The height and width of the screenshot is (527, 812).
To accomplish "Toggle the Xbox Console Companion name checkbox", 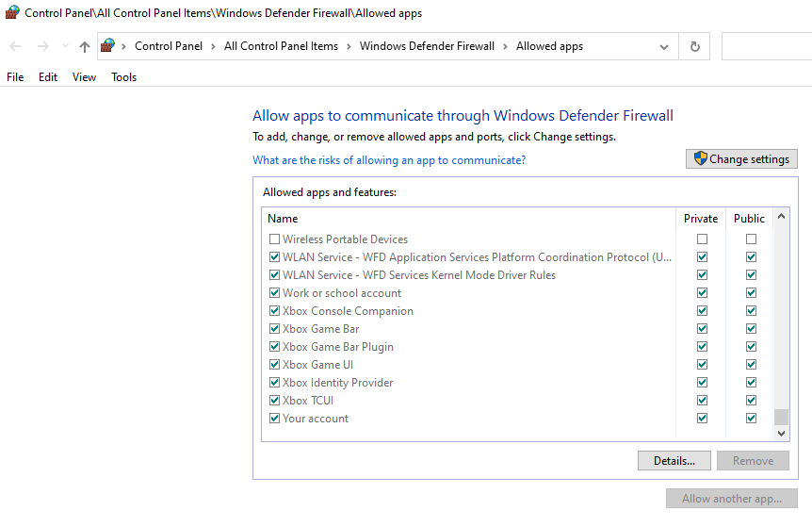I will point(275,311).
